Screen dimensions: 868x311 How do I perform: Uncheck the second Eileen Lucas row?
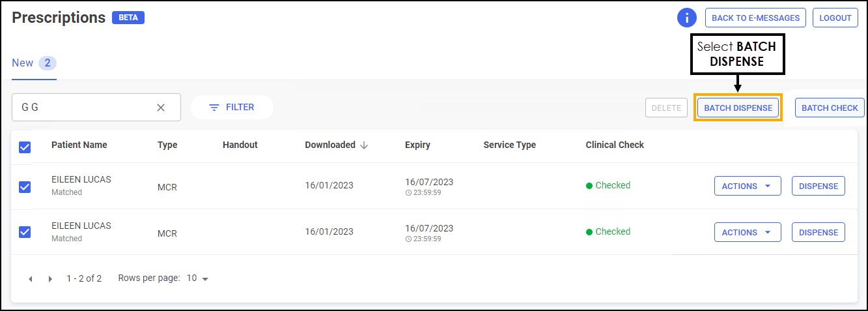click(x=25, y=232)
